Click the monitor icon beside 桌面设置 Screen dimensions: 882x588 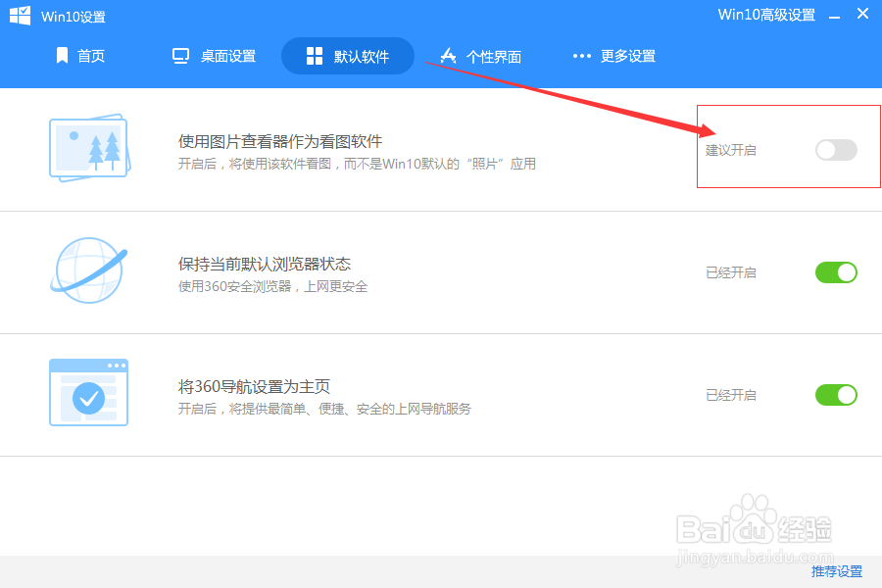pyautogui.click(x=180, y=56)
